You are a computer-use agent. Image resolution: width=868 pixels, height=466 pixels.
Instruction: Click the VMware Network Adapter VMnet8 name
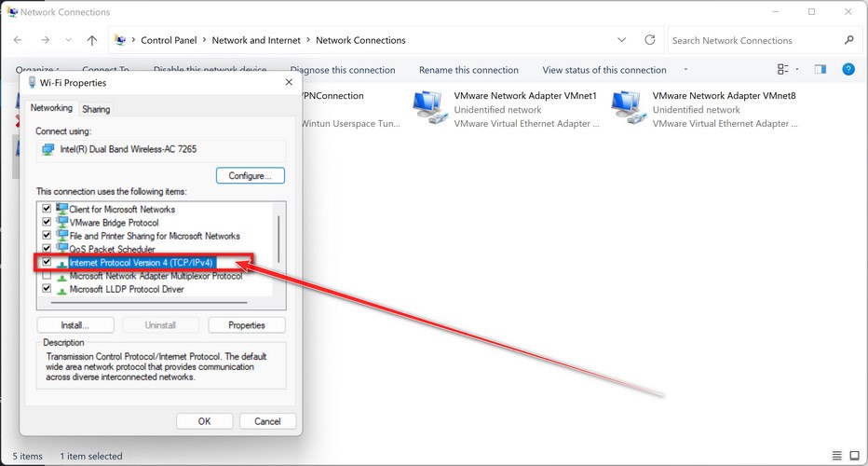coord(724,95)
